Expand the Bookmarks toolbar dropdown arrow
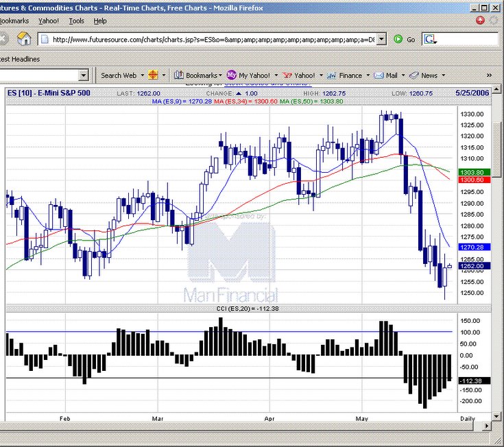 220,75
